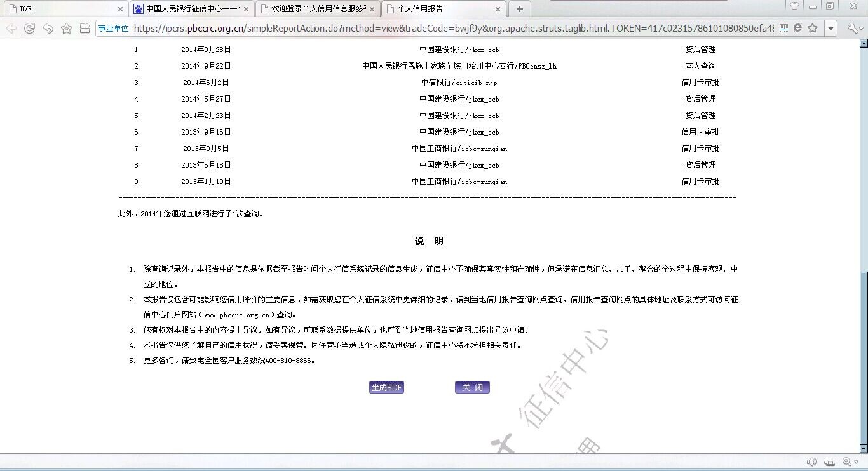Click the QR code icon in address bar
868x471 pixels.
[783, 29]
